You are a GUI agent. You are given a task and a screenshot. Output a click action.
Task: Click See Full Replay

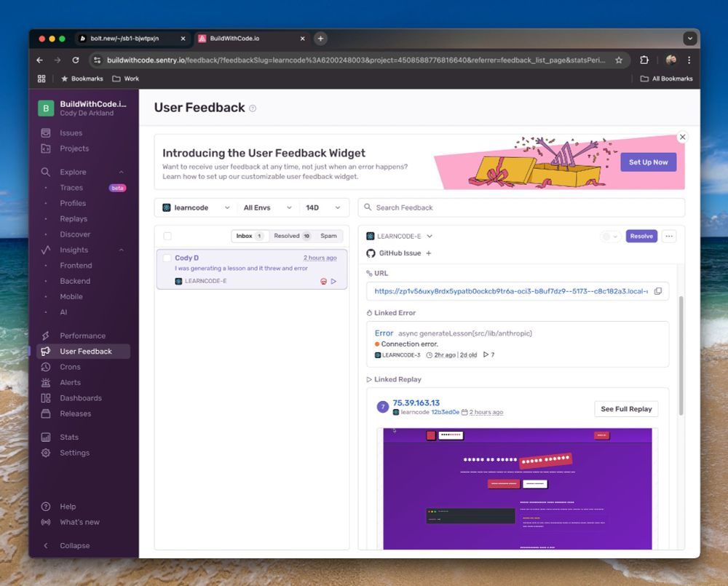626,409
